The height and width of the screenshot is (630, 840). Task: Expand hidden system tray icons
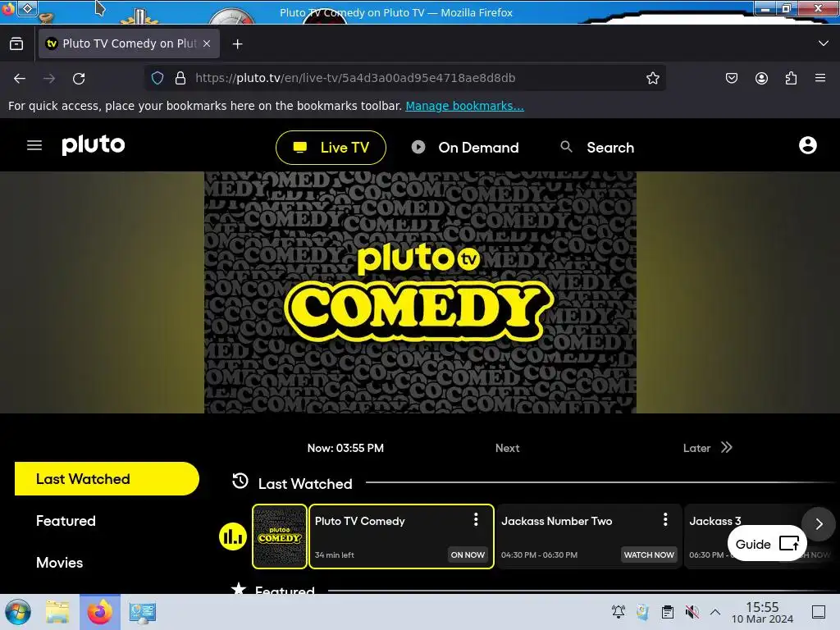click(715, 612)
